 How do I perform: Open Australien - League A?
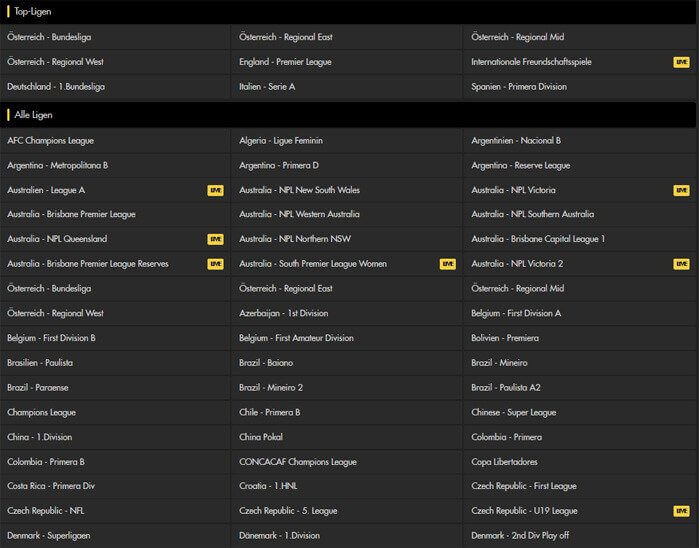(x=115, y=190)
